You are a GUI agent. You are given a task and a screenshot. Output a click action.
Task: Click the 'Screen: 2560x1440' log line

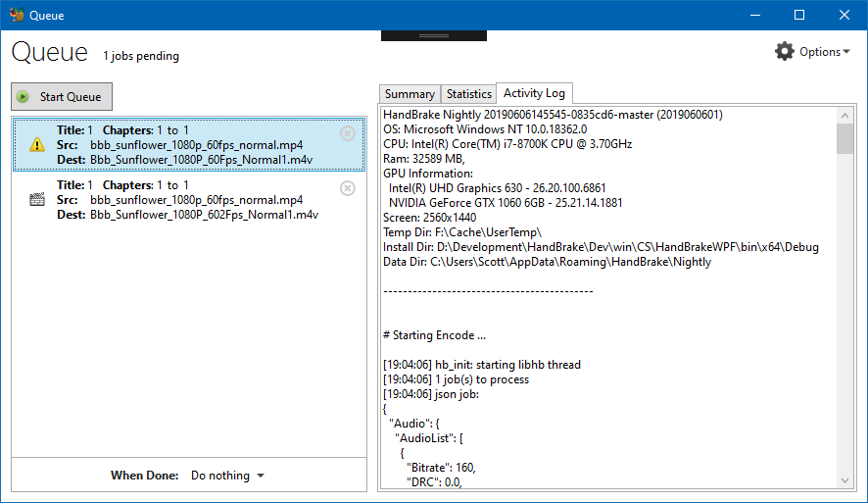[x=429, y=217]
